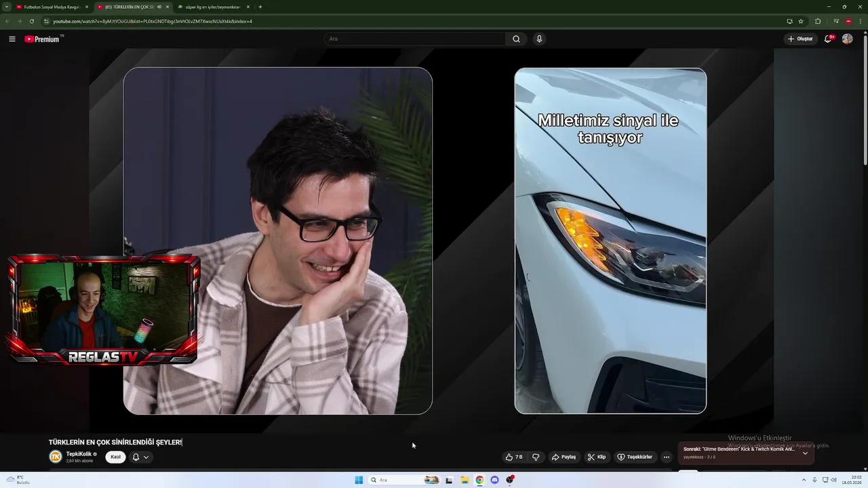Close the süper lig en iyiler tab

(248, 7)
